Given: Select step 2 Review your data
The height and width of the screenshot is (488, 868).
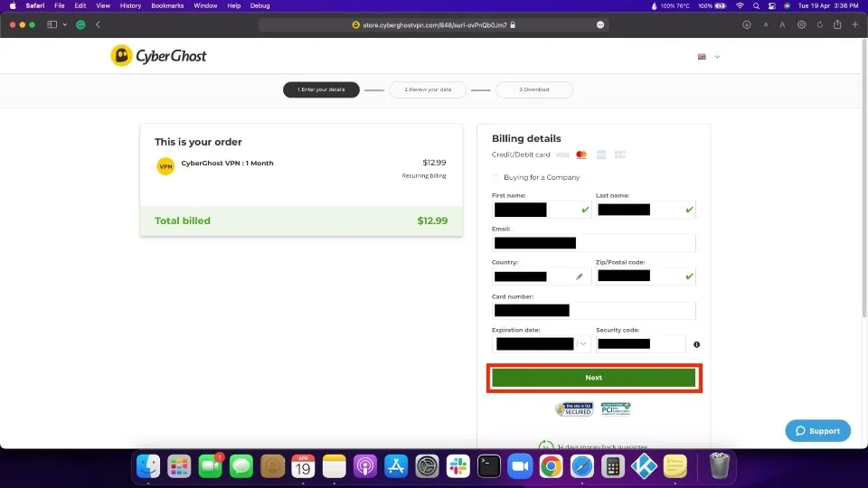Looking at the screenshot, I should click(428, 89).
